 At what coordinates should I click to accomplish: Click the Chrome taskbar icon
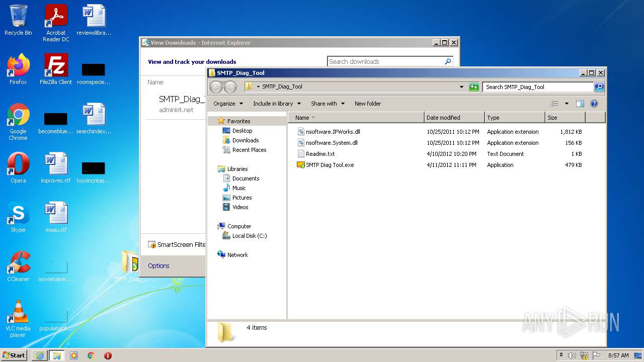(x=91, y=355)
